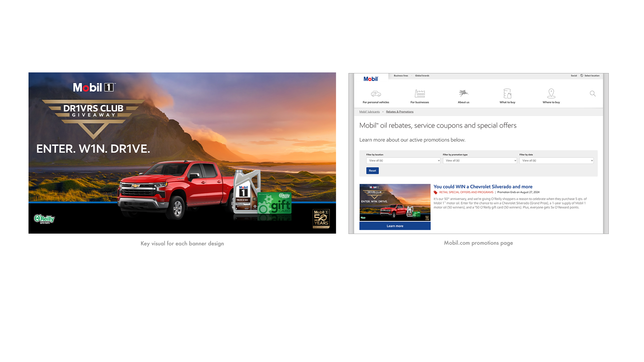Click the Mobil 1 oil jug in banner
This screenshot has height=362, width=644.
pos(247,192)
